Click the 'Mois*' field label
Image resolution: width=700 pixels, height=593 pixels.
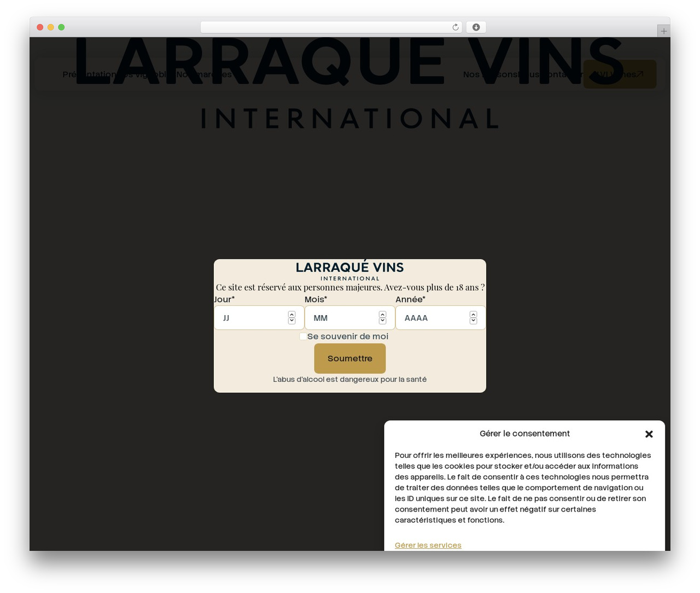click(x=316, y=299)
